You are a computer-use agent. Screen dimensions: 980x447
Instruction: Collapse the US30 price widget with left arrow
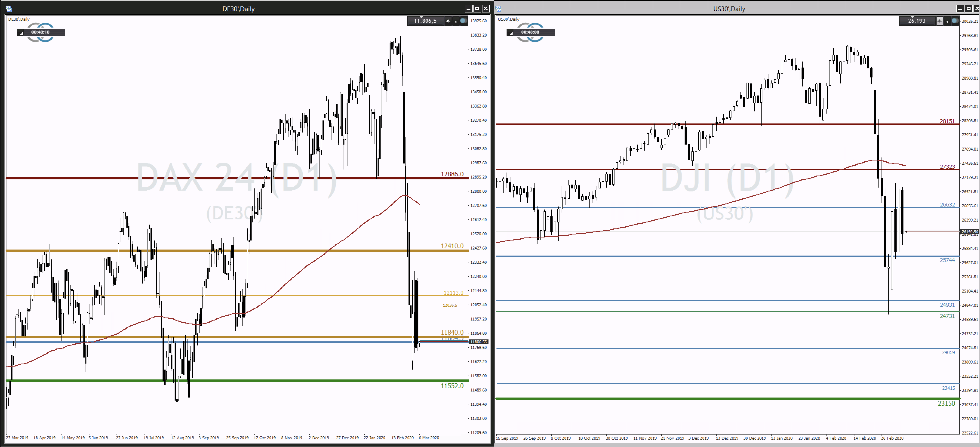(x=947, y=21)
